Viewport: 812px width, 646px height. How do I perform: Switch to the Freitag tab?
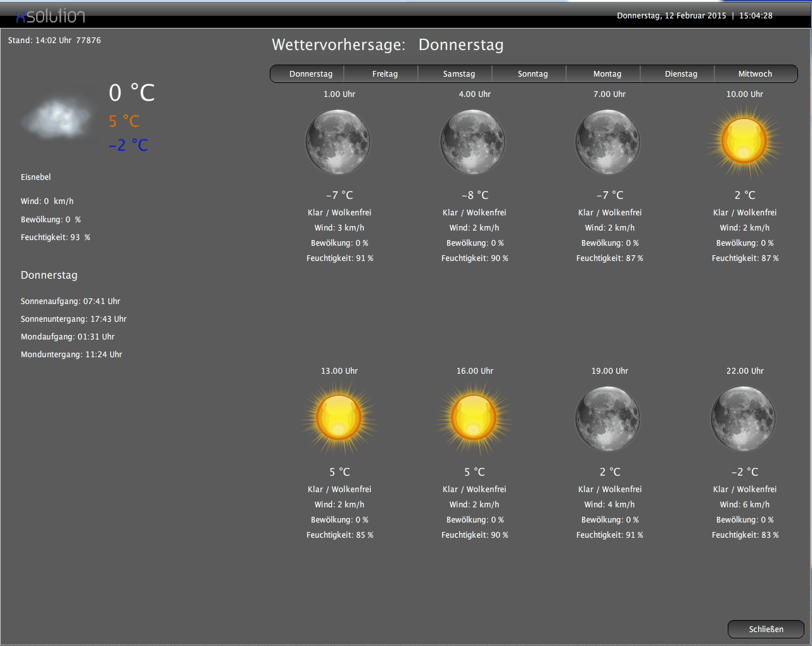(x=384, y=74)
